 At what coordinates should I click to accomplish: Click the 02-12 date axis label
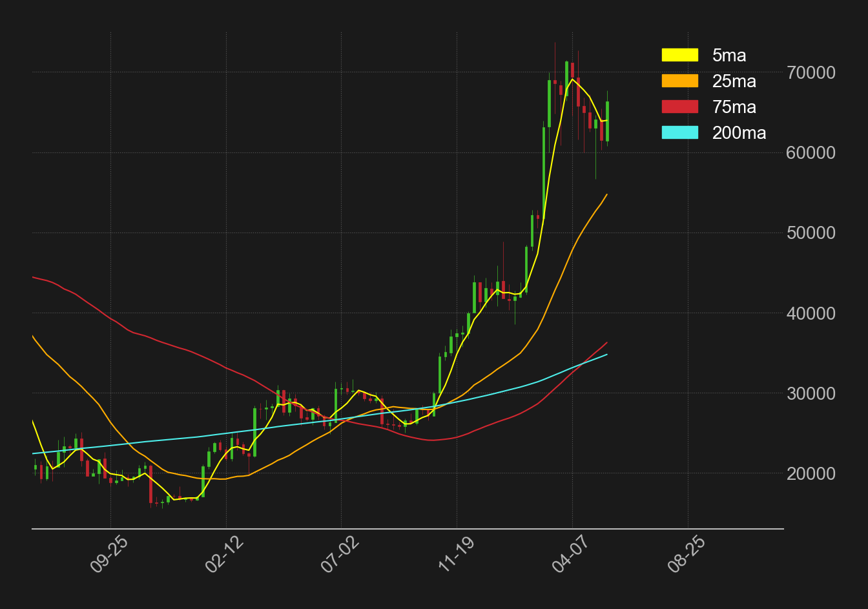(x=223, y=554)
